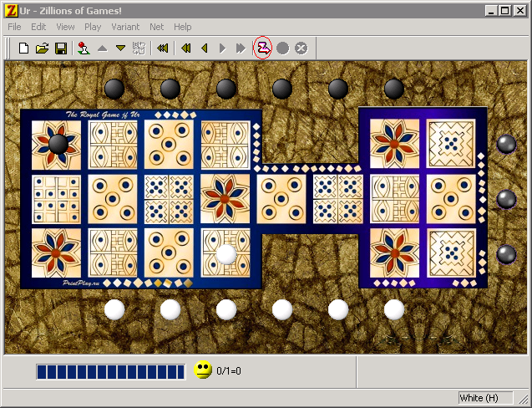Open the File menu
The image size is (532, 408).
(x=14, y=27)
